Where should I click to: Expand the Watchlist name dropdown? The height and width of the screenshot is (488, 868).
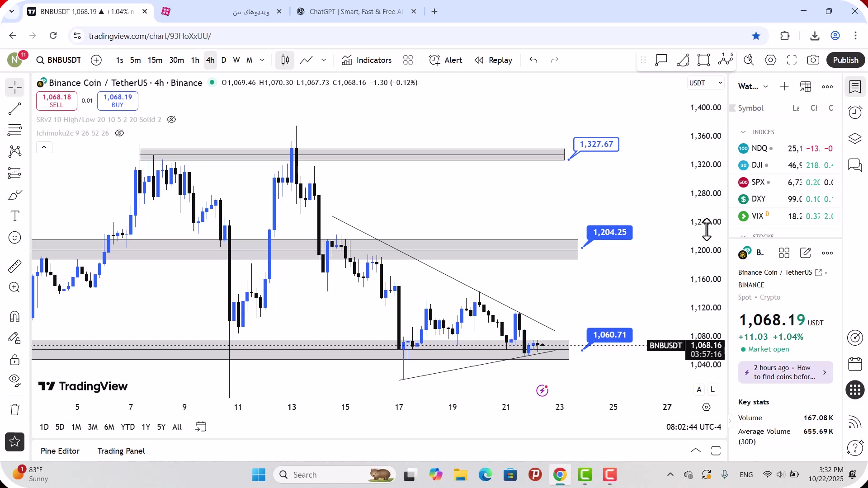753,86
